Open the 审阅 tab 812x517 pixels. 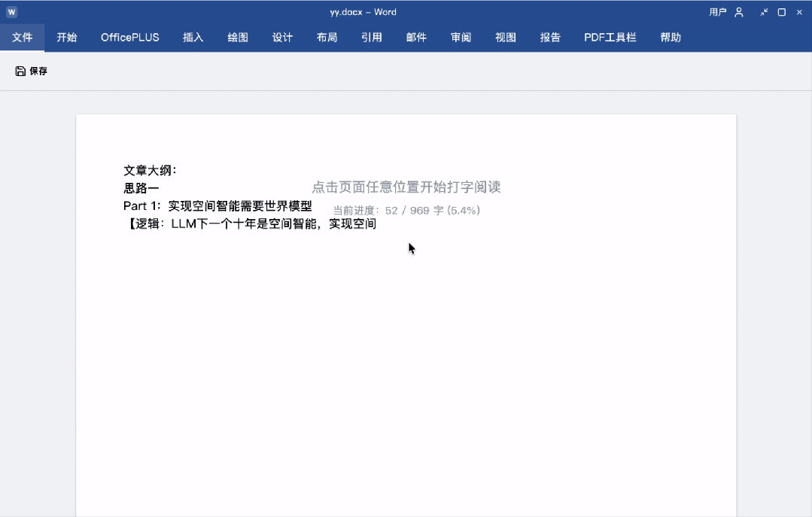tap(461, 37)
